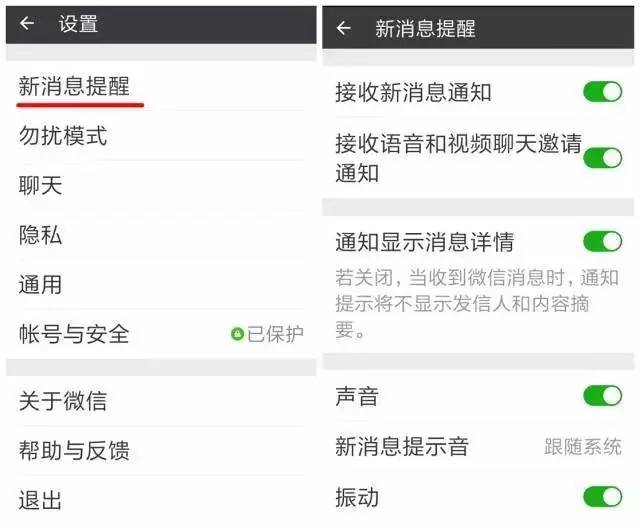Screen dimensions: 640x528
Task: Tap the back arrow in 设置 header
Action: tap(27, 23)
